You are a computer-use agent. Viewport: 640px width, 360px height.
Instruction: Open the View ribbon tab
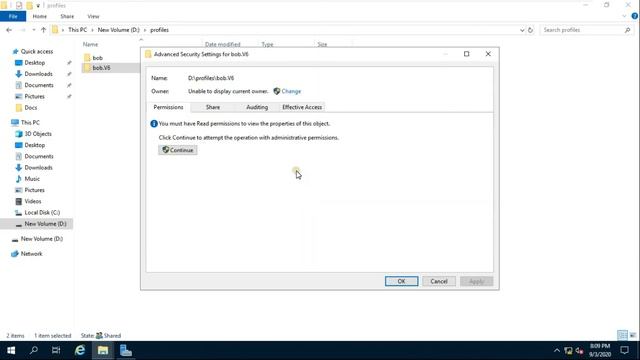(93, 16)
